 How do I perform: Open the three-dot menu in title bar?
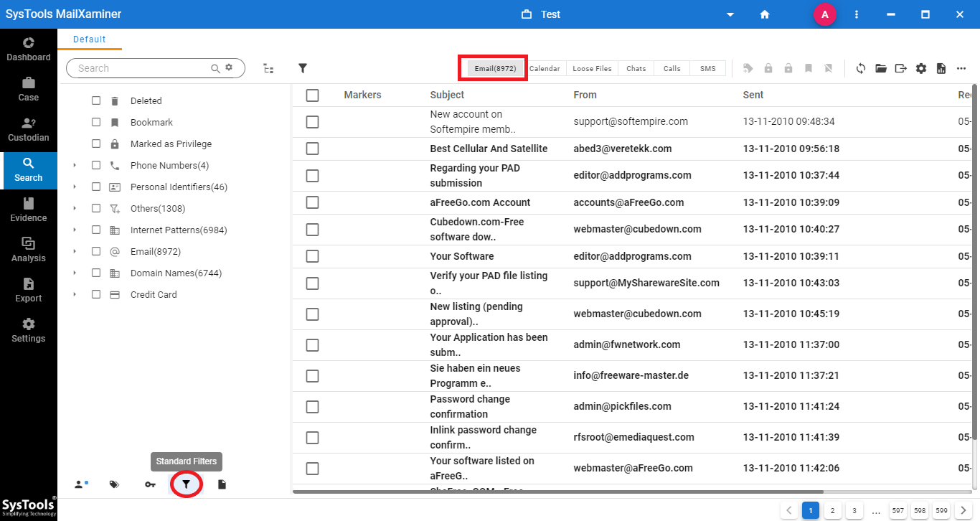857,14
